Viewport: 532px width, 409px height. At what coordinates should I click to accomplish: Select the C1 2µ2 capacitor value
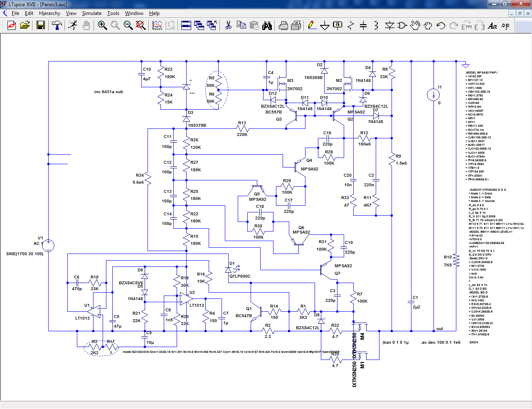click(x=416, y=307)
